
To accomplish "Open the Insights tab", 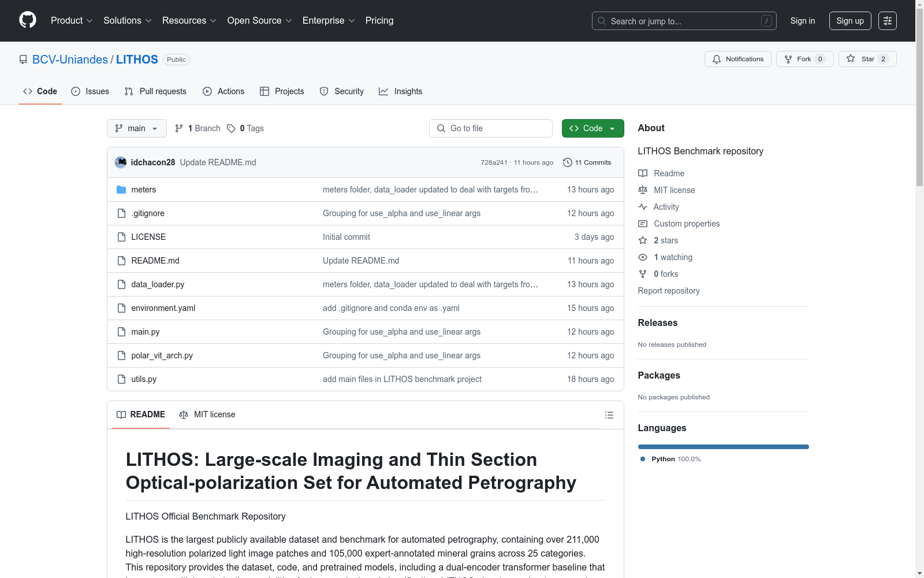I will point(401,91).
